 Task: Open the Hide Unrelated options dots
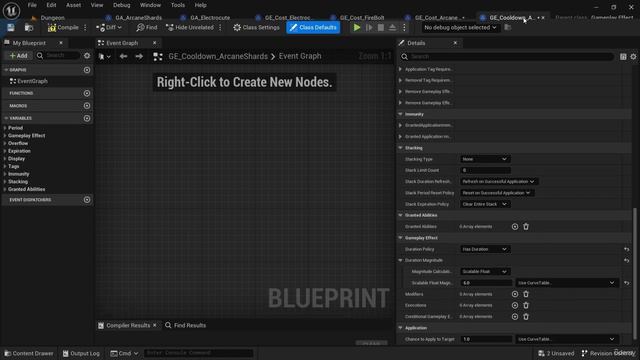(220, 27)
